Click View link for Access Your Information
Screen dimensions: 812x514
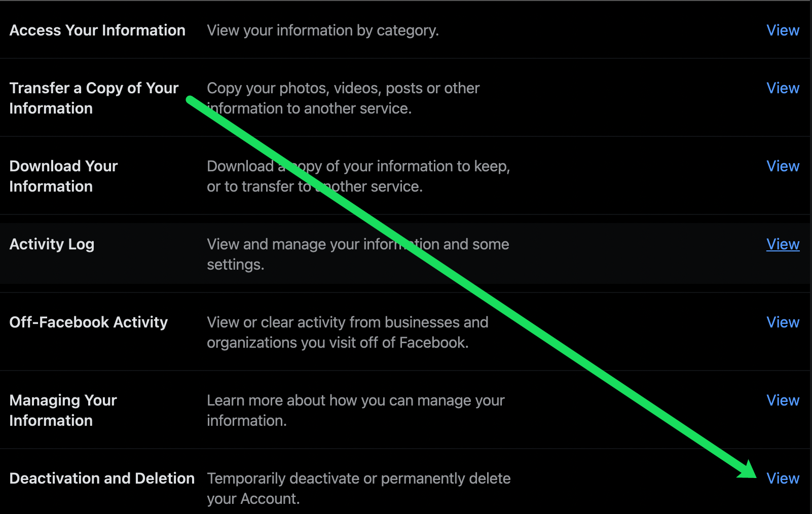click(x=783, y=30)
